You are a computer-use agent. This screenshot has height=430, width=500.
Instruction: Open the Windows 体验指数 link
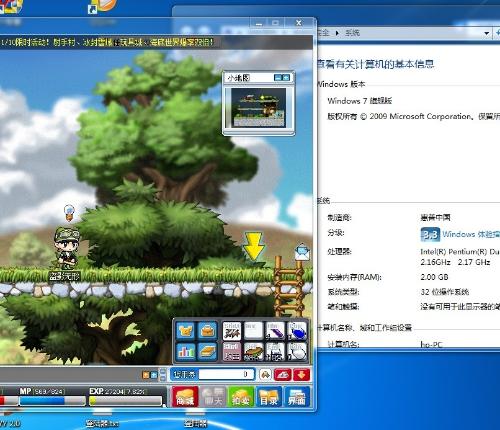coord(471,234)
